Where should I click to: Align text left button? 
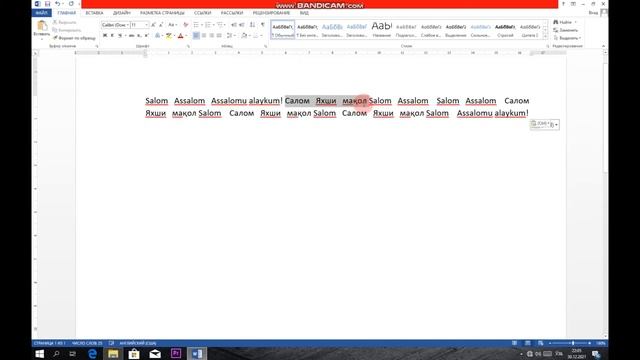[x=196, y=36]
